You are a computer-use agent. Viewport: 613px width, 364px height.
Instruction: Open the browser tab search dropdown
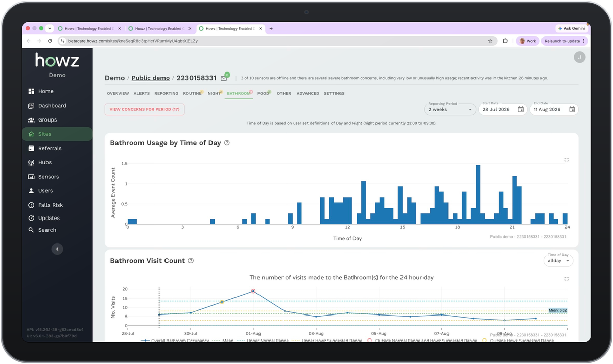pyautogui.click(x=50, y=29)
